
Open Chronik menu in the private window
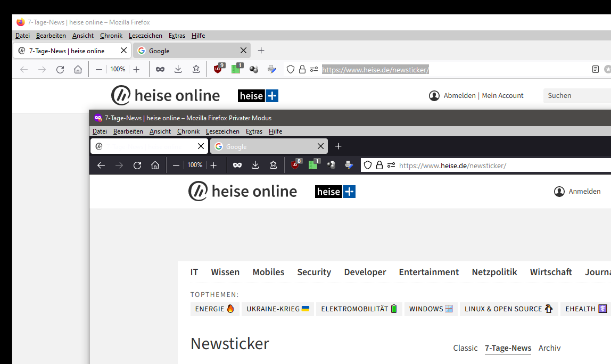[x=188, y=131]
